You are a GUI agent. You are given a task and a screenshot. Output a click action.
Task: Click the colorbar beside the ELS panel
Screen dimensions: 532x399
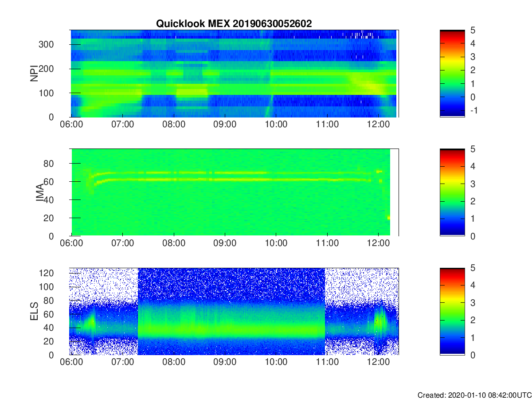[452, 311]
